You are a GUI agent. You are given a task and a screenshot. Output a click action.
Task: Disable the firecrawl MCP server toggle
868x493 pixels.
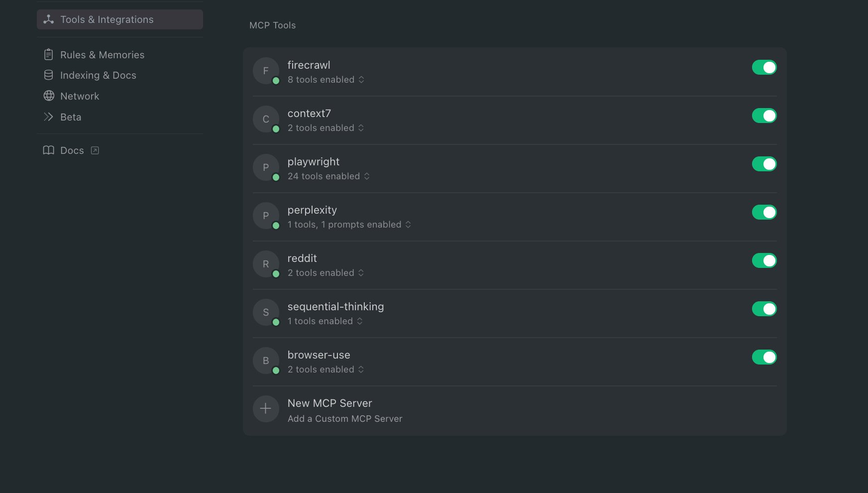(764, 67)
